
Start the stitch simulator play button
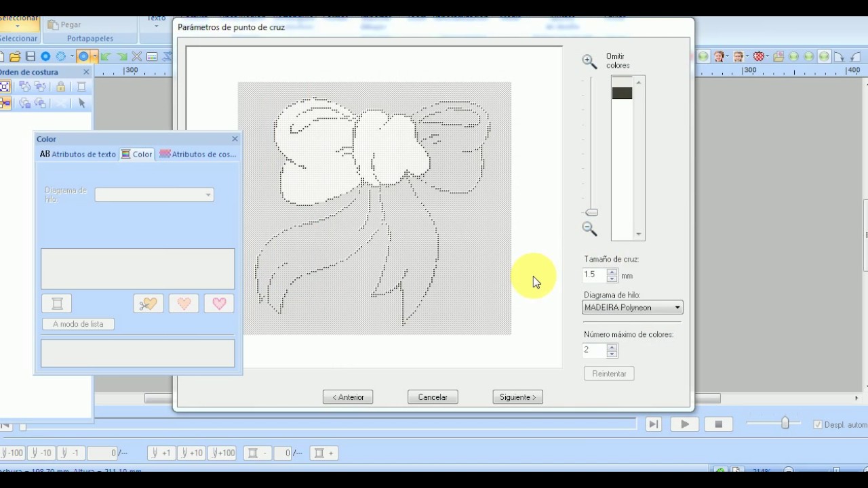[x=685, y=424]
